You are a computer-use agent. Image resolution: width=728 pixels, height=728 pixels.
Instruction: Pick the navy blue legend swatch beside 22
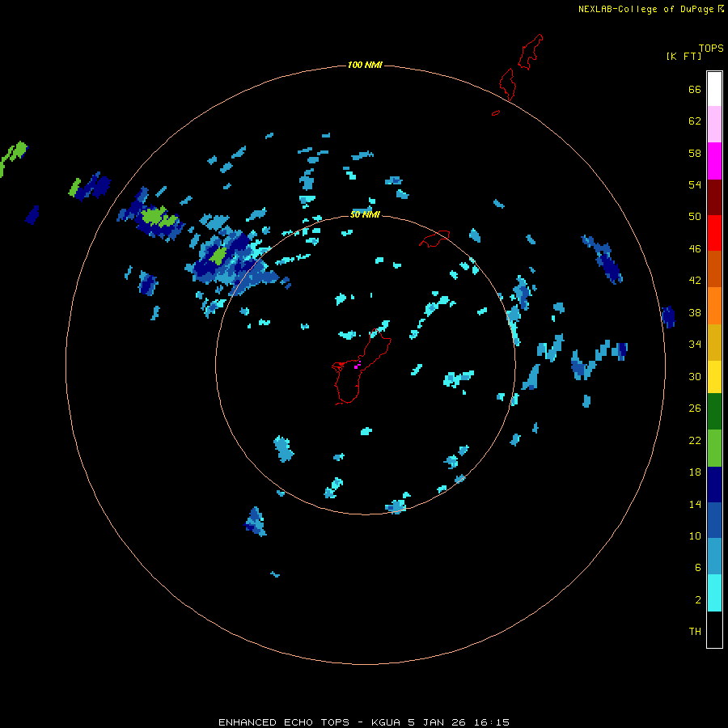point(714,485)
